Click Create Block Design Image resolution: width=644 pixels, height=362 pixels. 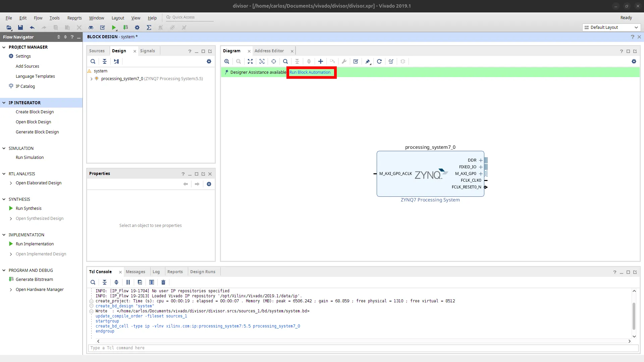click(x=35, y=112)
